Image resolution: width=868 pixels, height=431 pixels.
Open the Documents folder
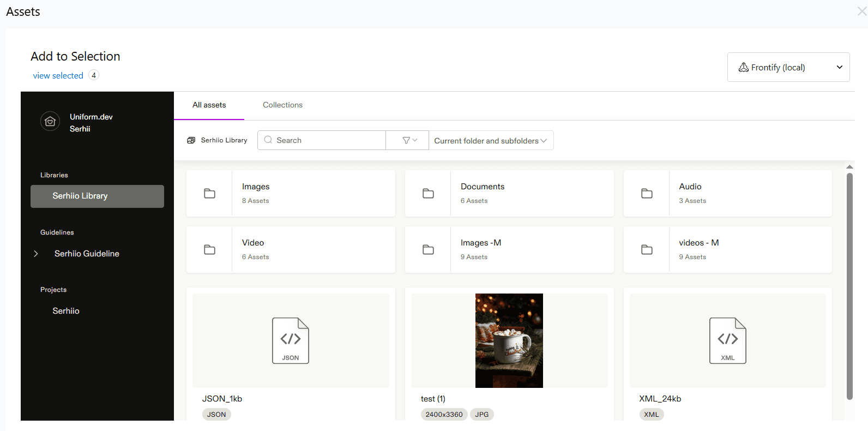pos(509,194)
